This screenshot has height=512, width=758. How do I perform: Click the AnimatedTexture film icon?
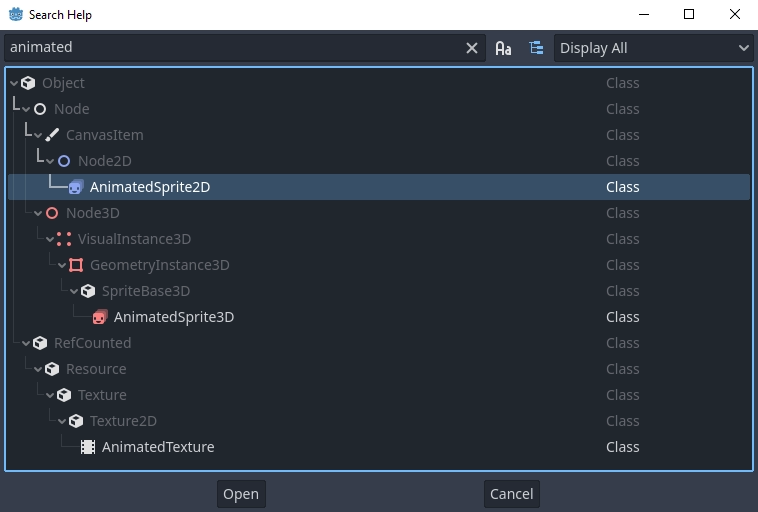pyautogui.click(x=88, y=447)
